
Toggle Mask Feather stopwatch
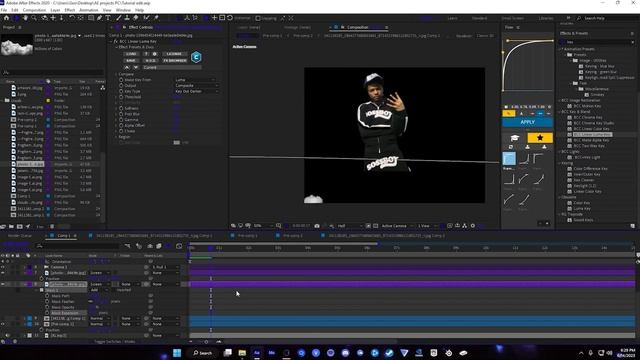click(47, 302)
